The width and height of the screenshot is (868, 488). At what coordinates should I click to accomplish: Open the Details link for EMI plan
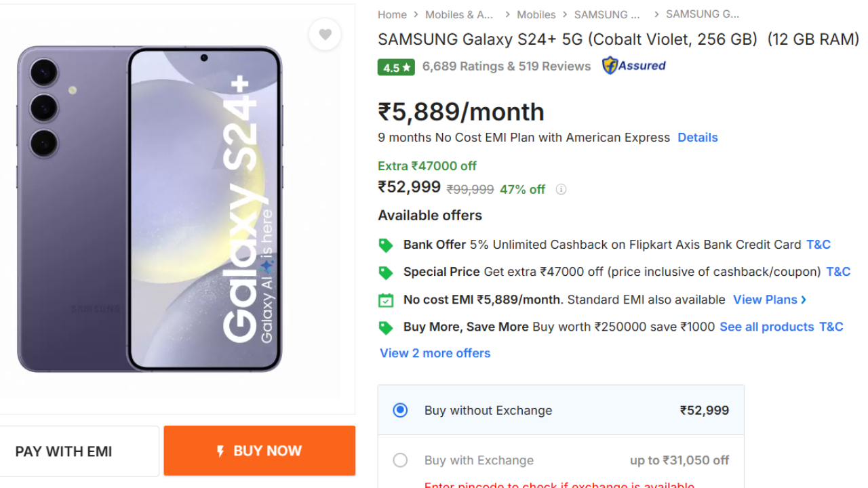point(697,138)
